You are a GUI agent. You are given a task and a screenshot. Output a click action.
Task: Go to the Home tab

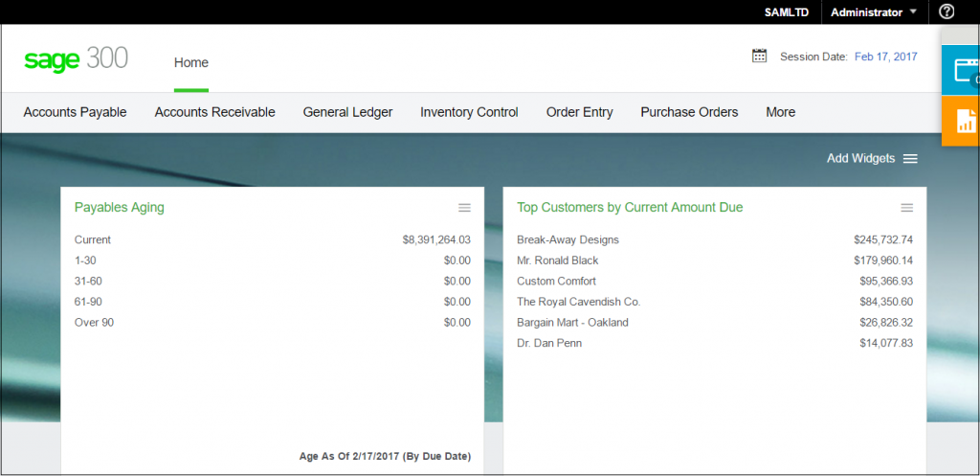191,62
